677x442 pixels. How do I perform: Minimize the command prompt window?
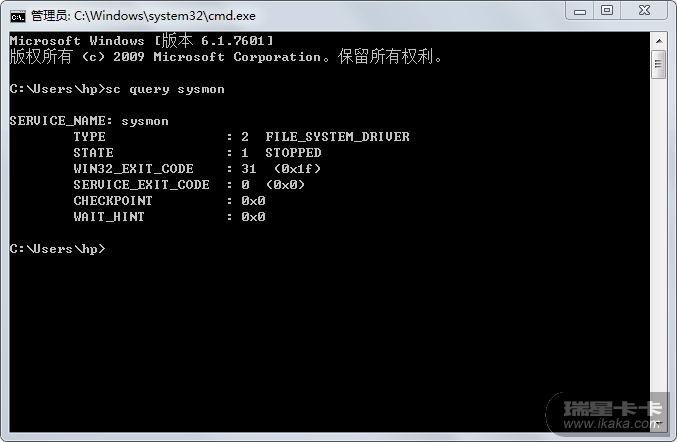(580, 11)
